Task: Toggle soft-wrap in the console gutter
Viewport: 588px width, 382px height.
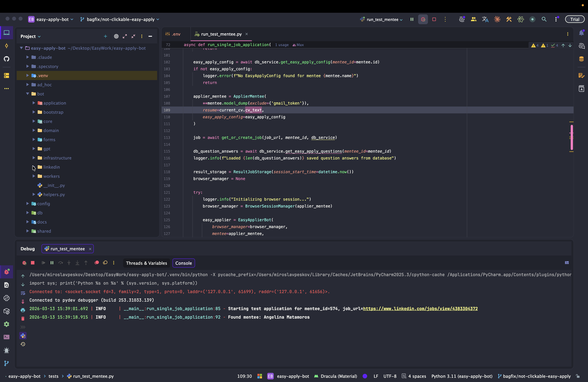Action: [x=23, y=293]
